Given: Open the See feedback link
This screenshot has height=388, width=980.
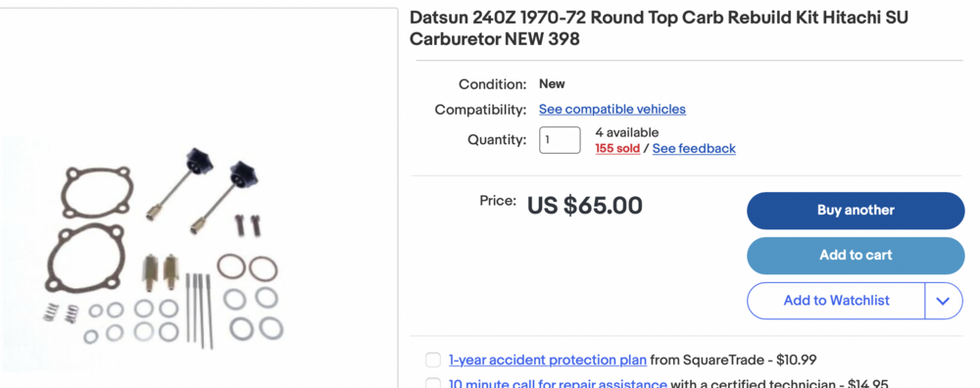Looking at the screenshot, I should pos(694,149).
